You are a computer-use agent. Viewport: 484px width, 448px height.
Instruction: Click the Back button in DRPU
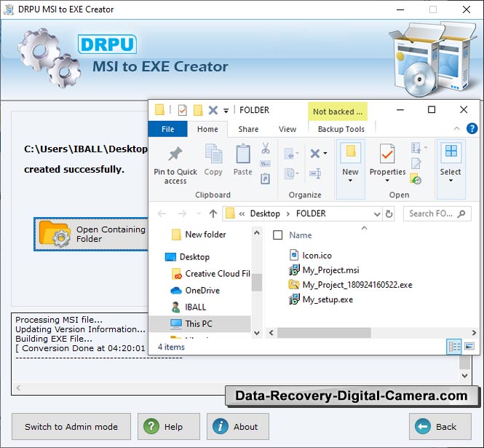(440, 426)
